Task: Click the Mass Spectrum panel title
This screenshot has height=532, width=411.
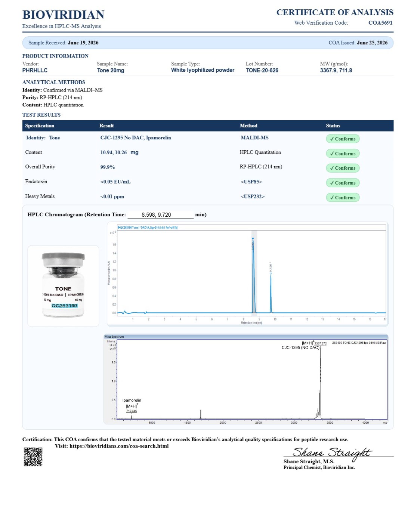Action: (114, 337)
